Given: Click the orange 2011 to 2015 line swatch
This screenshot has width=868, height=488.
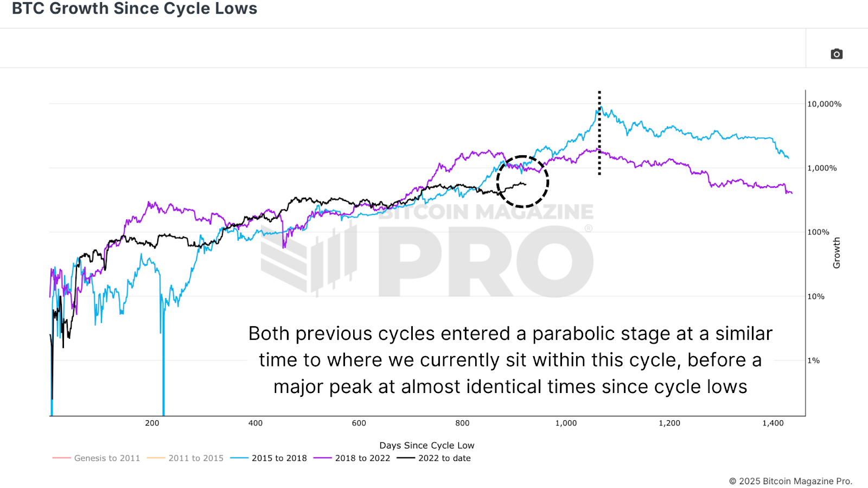Looking at the screenshot, I should pos(156,458).
